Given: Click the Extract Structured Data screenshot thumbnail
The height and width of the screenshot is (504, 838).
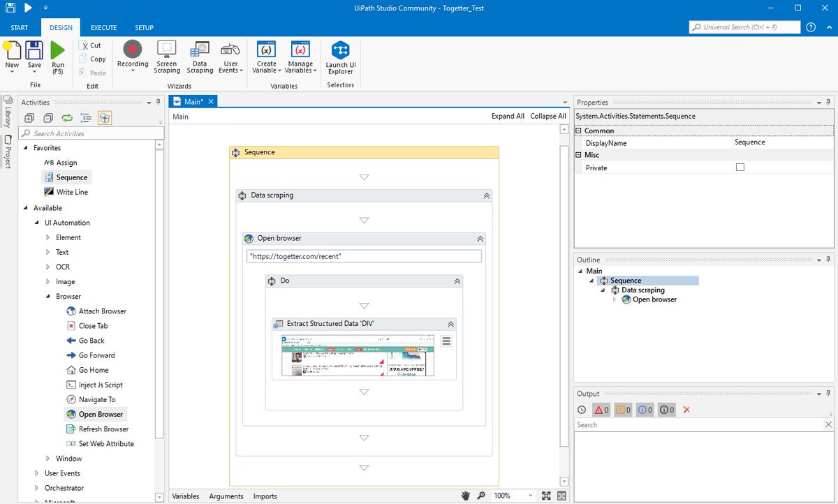Looking at the screenshot, I should [x=359, y=356].
